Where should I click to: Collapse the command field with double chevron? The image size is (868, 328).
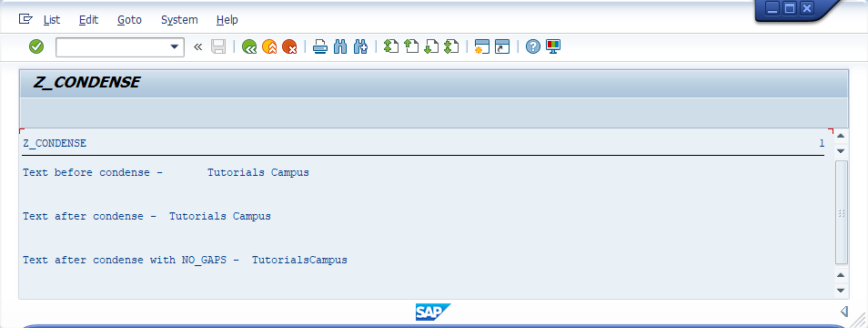tap(197, 47)
